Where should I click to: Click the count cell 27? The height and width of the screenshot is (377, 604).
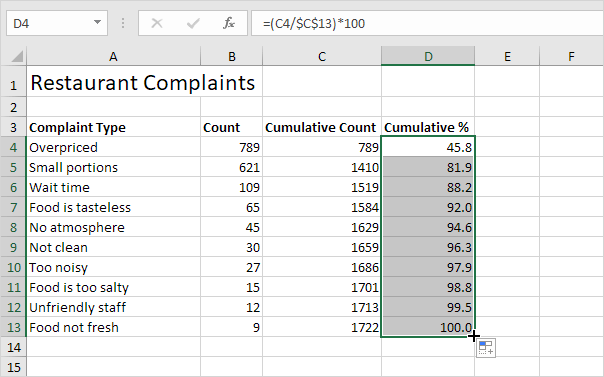pos(232,267)
